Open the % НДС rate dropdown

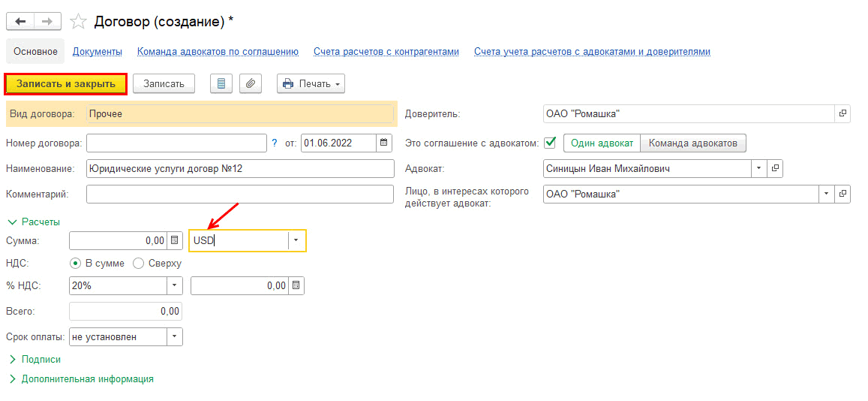click(x=174, y=285)
